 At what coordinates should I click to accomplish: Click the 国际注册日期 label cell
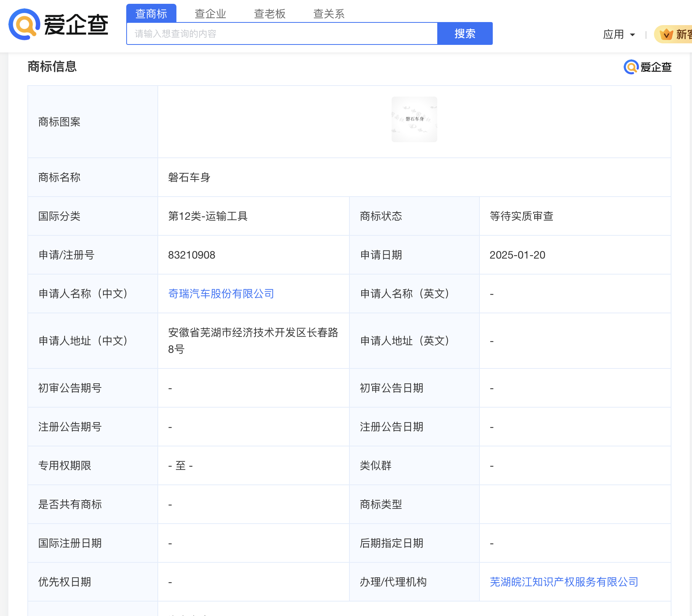[93, 543]
